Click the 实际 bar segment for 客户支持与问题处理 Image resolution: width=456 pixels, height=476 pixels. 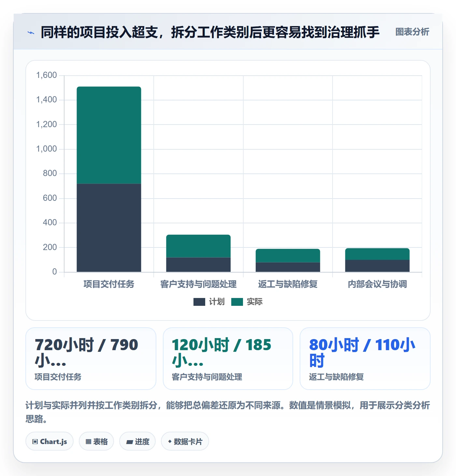(198, 246)
